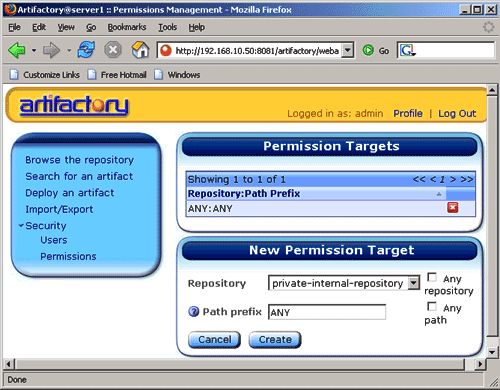Click the site icon in address bar
The image size is (500, 390).
pyautogui.click(x=165, y=51)
